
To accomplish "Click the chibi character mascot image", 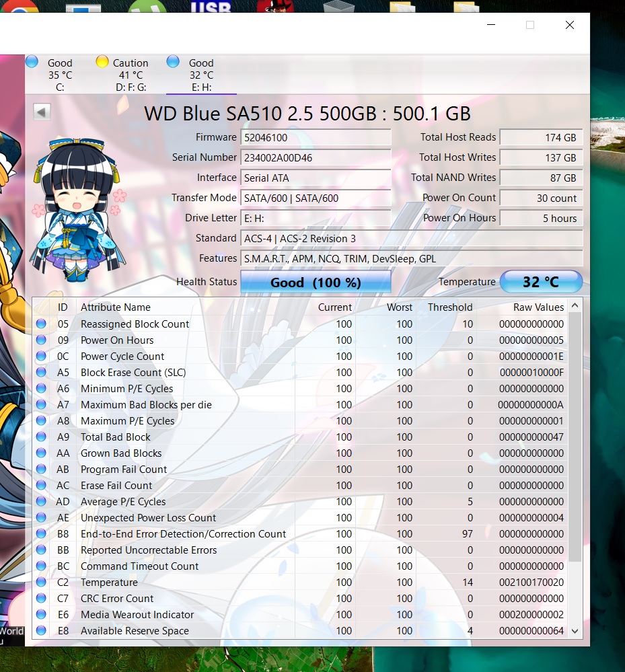I will pos(77,210).
